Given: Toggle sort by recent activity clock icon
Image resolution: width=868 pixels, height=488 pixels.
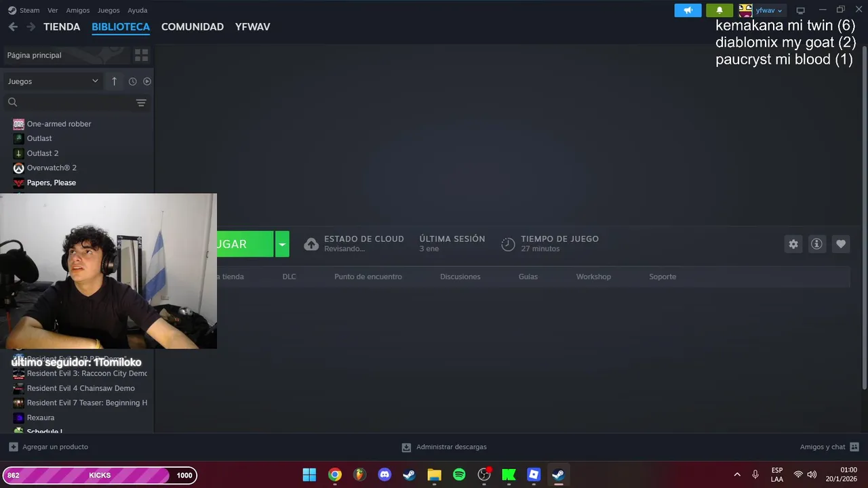Looking at the screenshot, I should coord(132,81).
